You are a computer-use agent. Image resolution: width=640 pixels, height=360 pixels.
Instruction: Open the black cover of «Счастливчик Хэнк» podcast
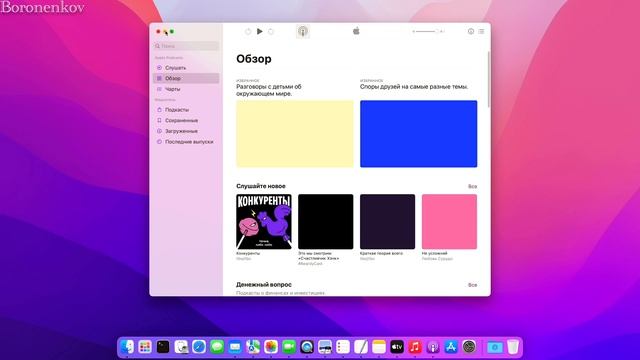point(325,222)
